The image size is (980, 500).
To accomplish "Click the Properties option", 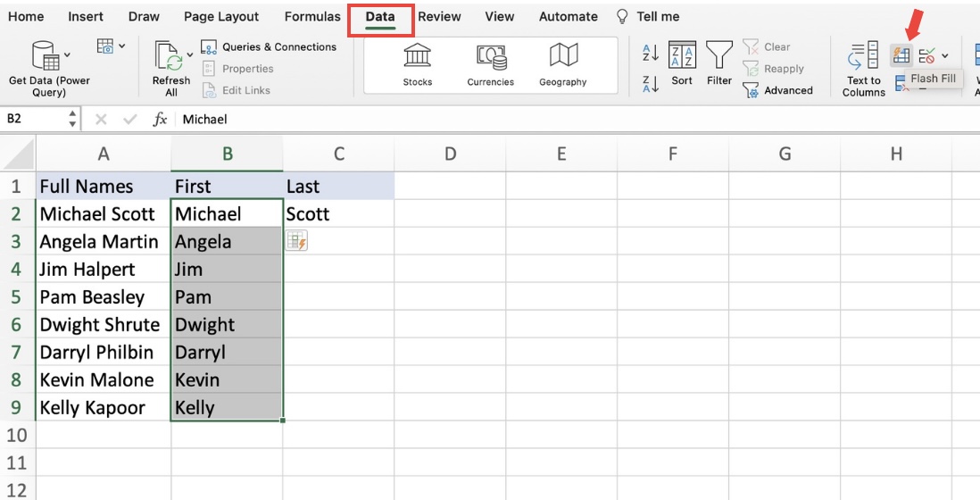I will tap(238, 69).
